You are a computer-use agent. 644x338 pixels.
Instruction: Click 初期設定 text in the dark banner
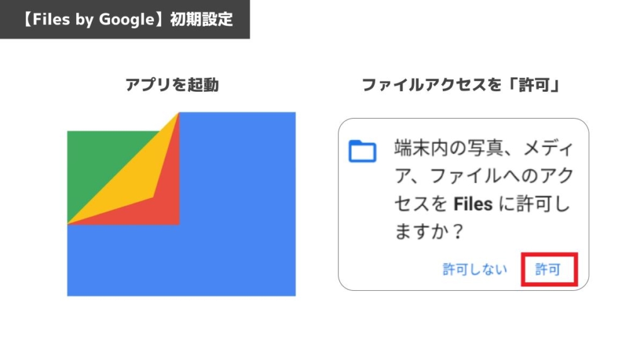point(202,19)
